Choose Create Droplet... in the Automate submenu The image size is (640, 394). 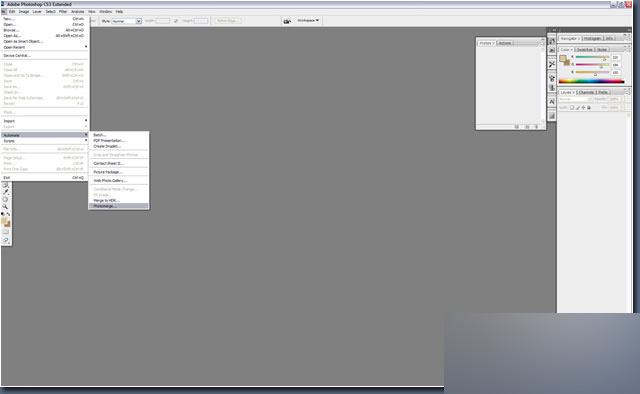pos(119,146)
